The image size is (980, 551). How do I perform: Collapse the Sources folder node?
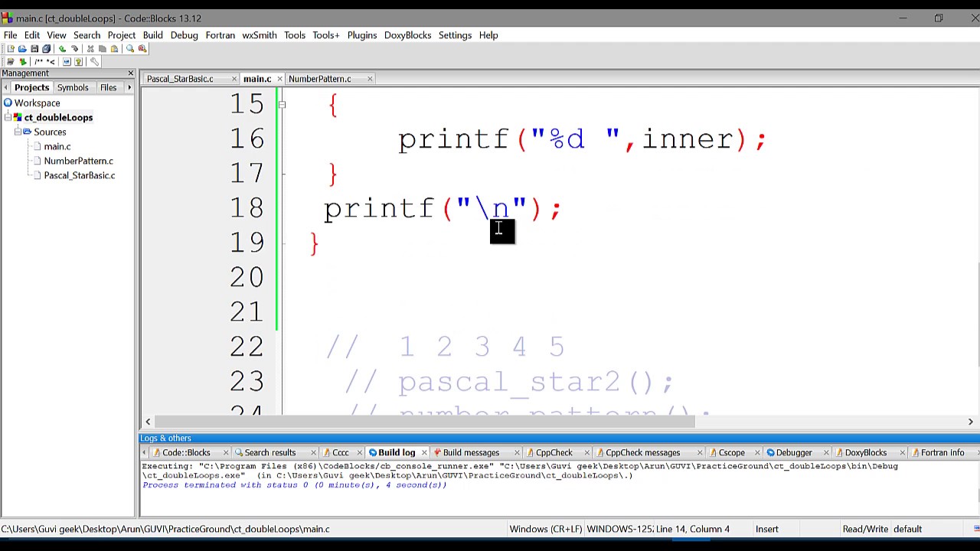(x=17, y=132)
